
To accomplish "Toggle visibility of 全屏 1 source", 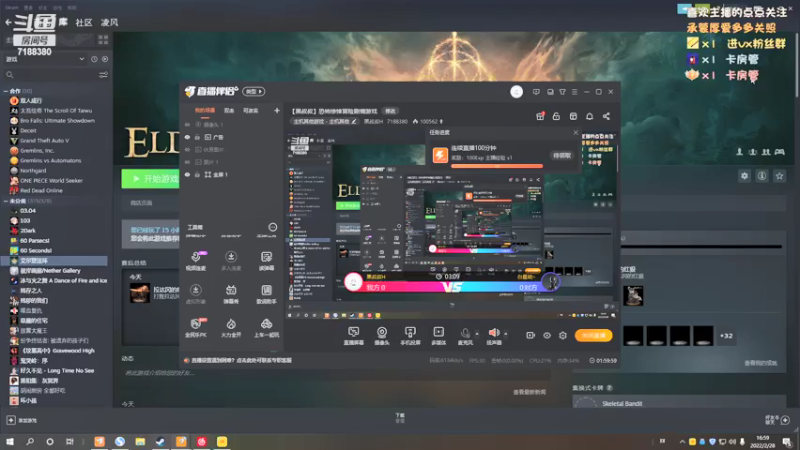I will pos(187,174).
